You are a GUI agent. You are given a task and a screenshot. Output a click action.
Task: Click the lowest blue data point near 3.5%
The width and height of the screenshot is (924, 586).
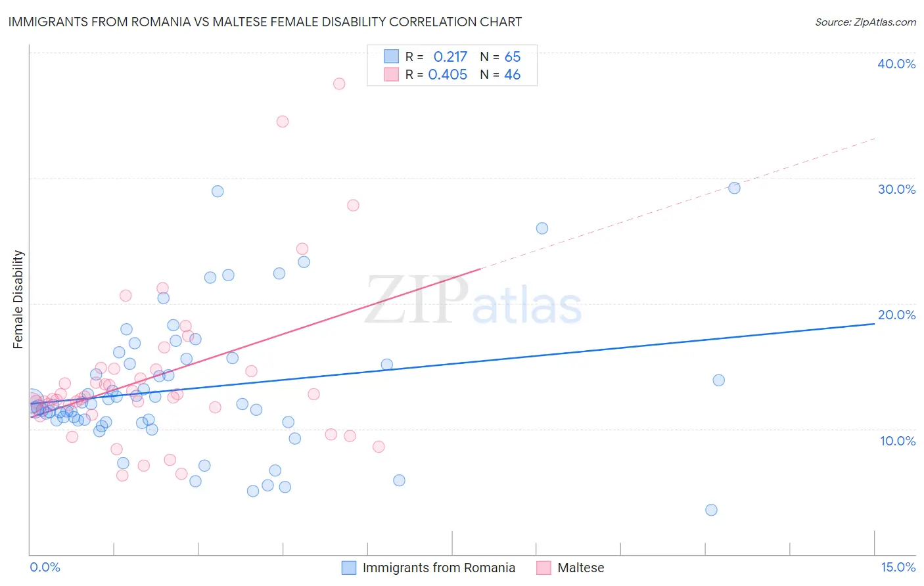coord(711,510)
